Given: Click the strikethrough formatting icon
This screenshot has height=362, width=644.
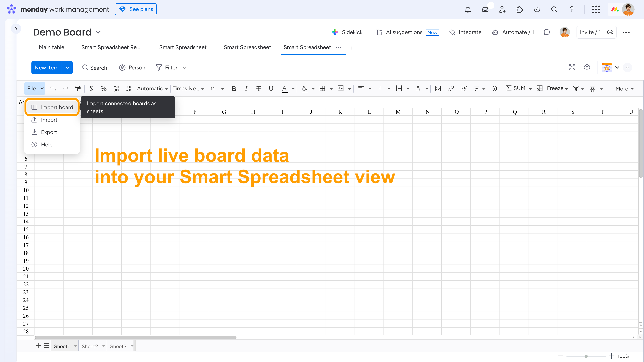Looking at the screenshot, I should 258,88.
